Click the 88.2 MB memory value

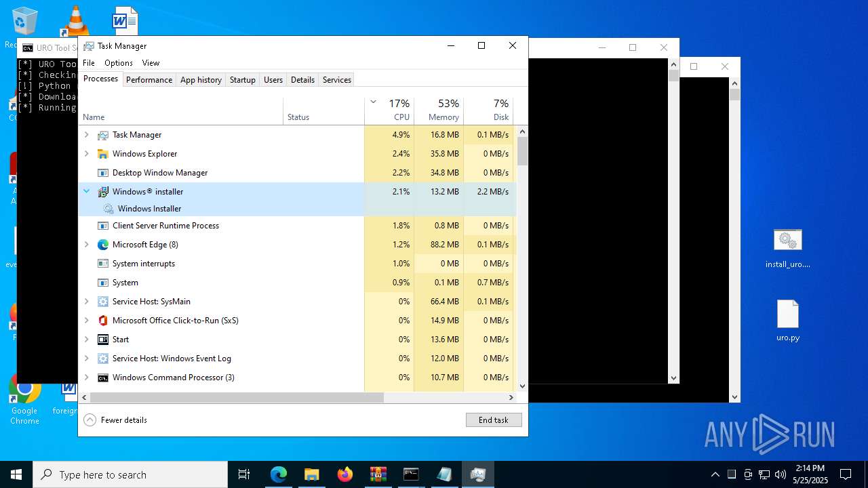[x=445, y=245]
